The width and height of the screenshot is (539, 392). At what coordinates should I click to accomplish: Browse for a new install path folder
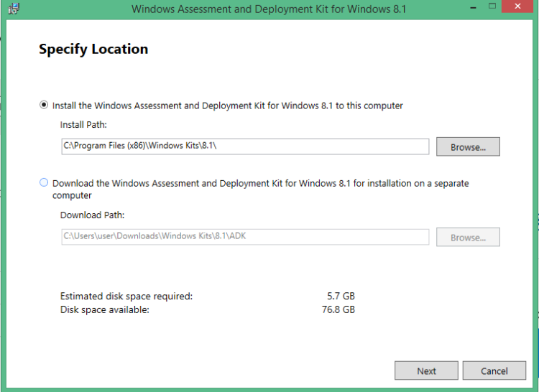click(468, 147)
